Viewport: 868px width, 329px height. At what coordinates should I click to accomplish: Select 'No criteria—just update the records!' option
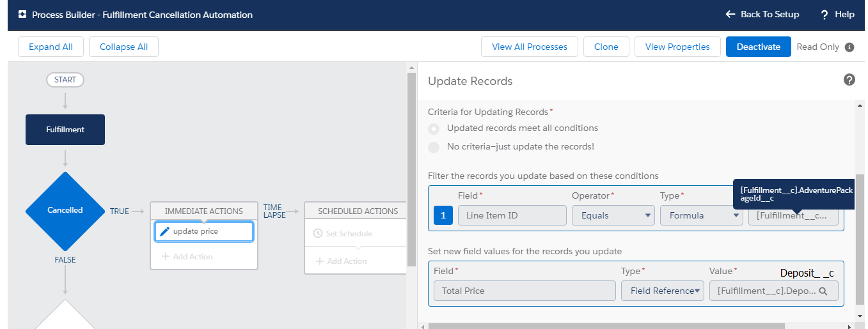click(x=434, y=147)
